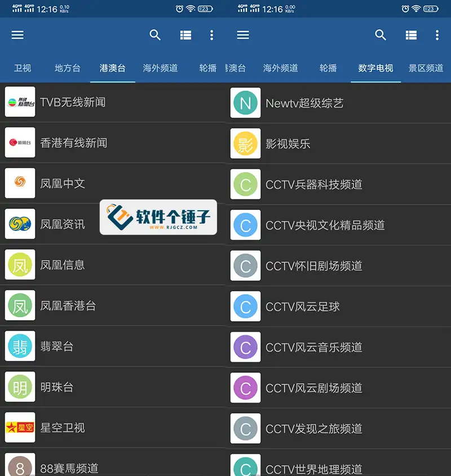Open 海外频道 tab on the 数字电视 screen

(x=281, y=68)
